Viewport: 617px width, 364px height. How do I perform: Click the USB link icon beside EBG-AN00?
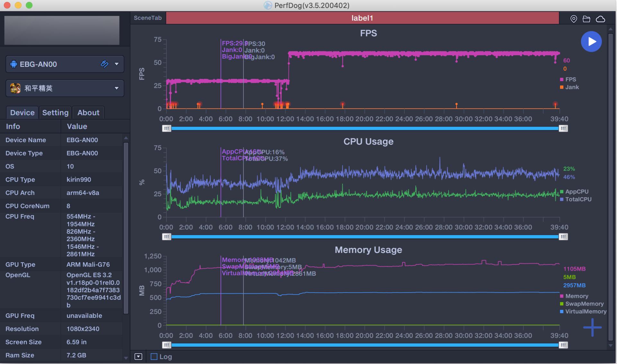(x=104, y=64)
